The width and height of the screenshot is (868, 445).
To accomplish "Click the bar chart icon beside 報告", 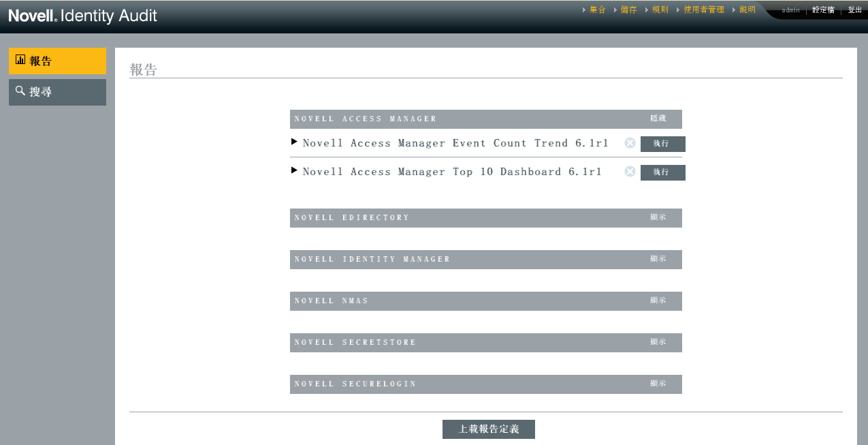I will [x=20, y=60].
